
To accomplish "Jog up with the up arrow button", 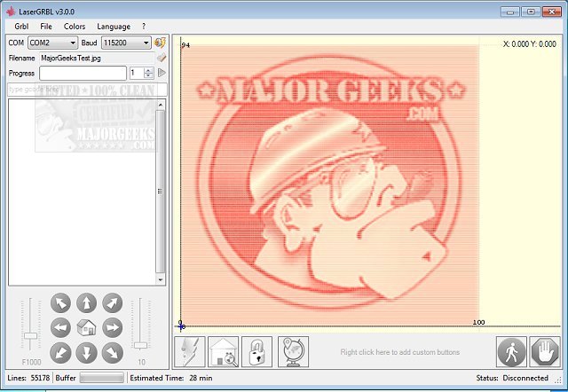I will coord(87,303).
